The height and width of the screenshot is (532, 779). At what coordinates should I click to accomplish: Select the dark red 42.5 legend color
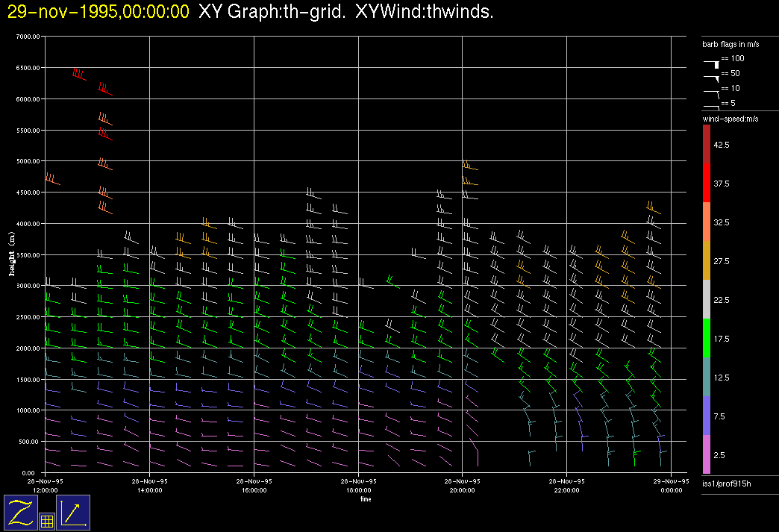(x=706, y=144)
